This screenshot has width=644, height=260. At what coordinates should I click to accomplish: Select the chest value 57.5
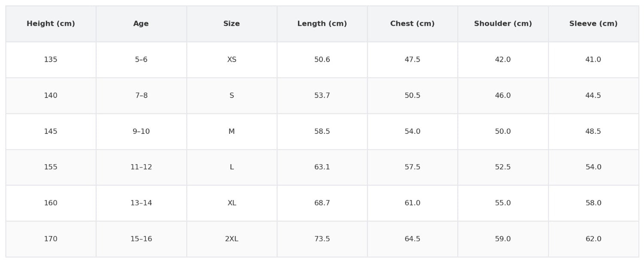(x=413, y=167)
